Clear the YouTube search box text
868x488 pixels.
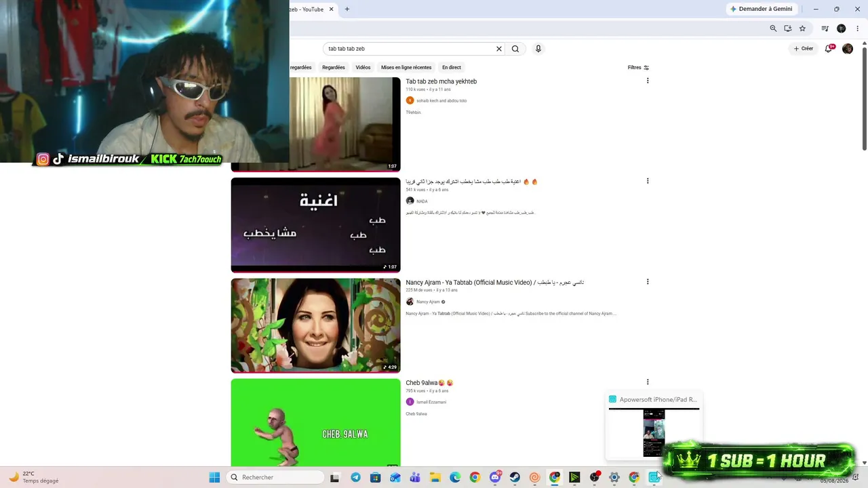click(x=499, y=49)
